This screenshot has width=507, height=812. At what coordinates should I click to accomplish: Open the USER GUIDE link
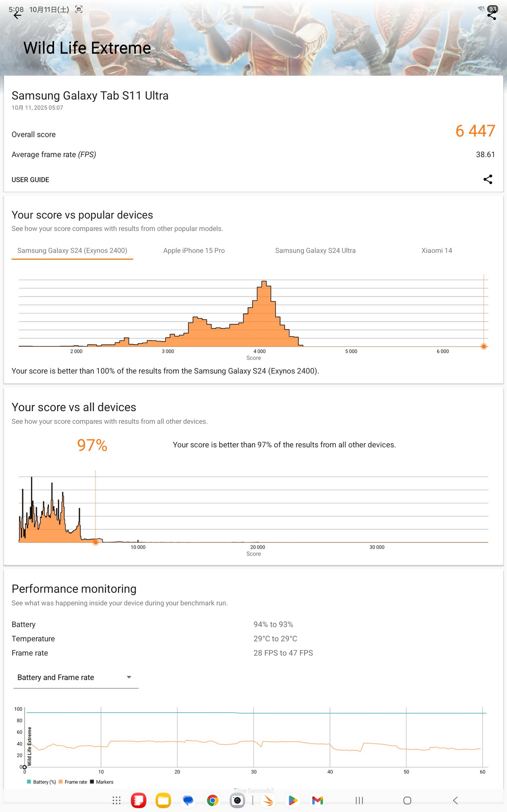coord(30,180)
